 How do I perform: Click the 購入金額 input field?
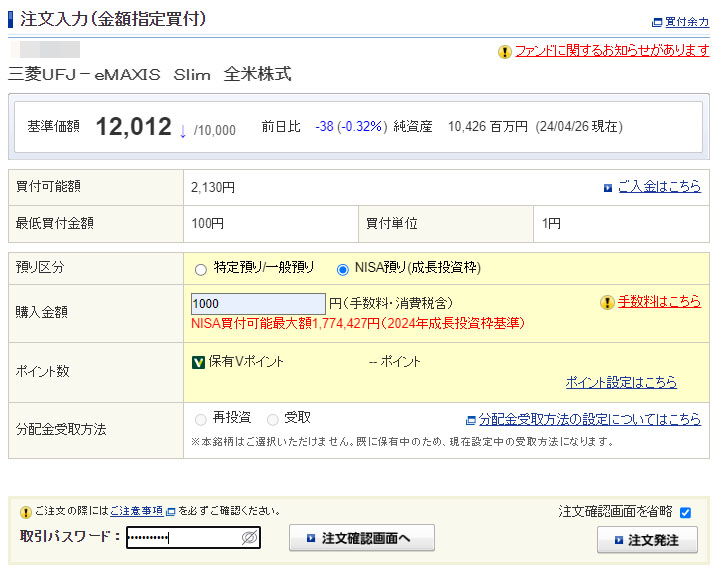[x=258, y=304]
